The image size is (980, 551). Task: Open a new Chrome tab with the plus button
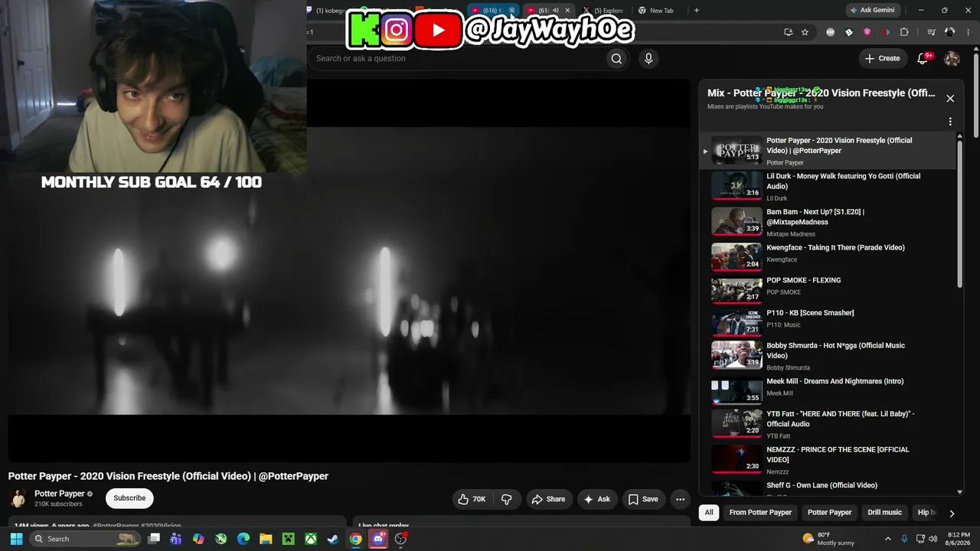coord(696,11)
